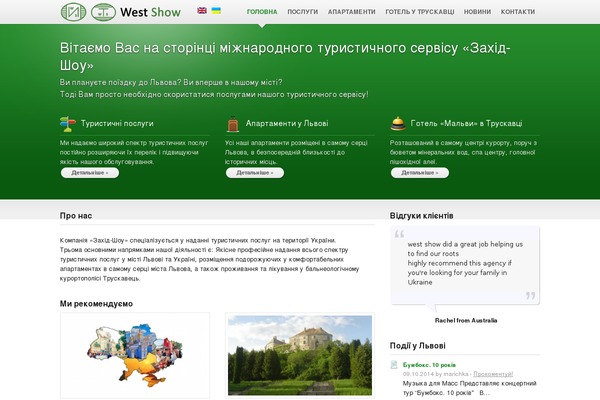Click the suitcase icon for apartments in Lviv

coord(233,124)
